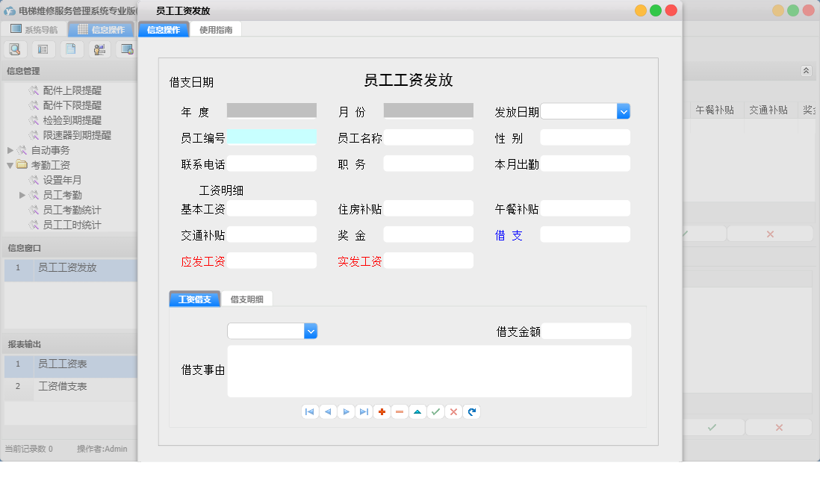The height and width of the screenshot is (504, 820).
Task: Switch to the 使用指南 tab
Action: [217, 28]
